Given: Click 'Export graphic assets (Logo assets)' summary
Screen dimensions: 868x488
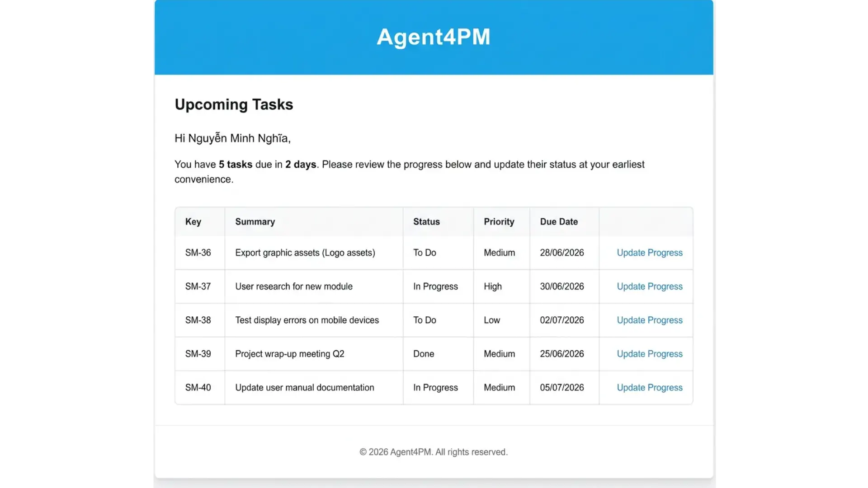Looking at the screenshot, I should [305, 253].
